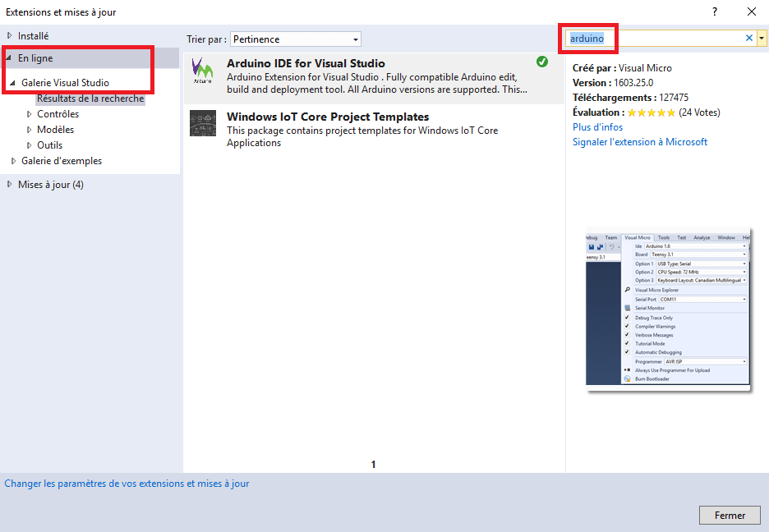
Task: Expand the Installé section arrow
Action: (9, 36)
